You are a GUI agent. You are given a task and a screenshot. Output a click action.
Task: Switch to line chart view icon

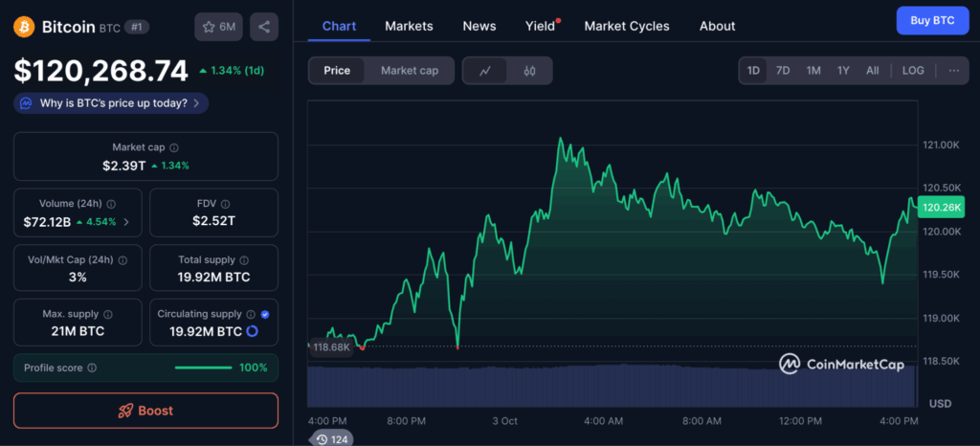(486, 71)
